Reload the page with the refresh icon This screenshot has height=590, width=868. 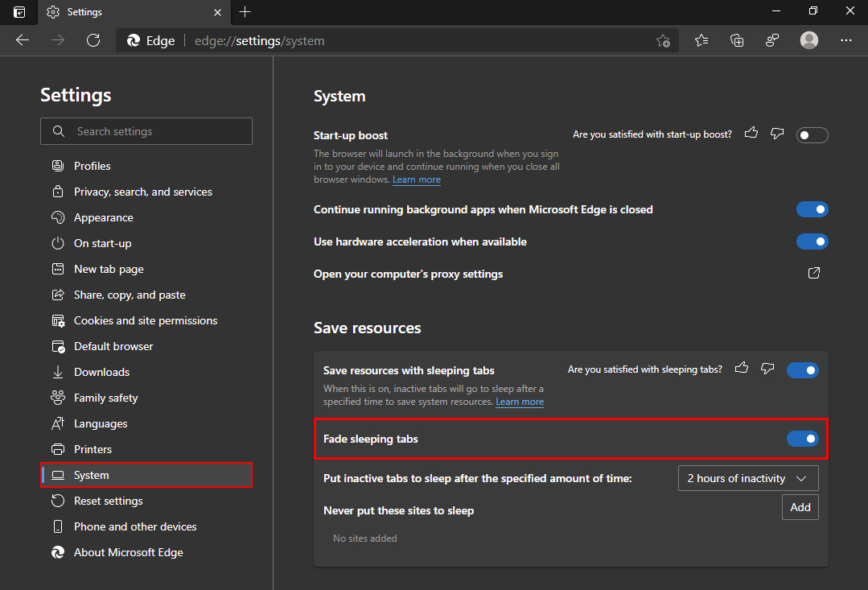(x=93, y=40)
